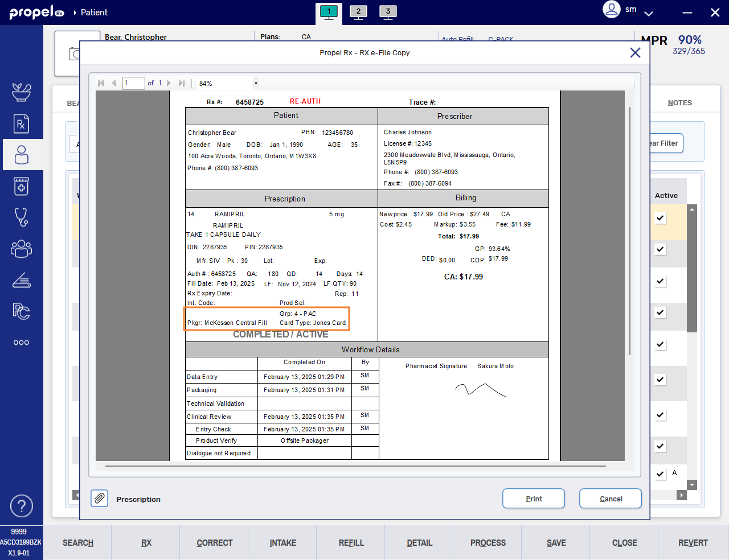Print the RX e-File copy
The image size is (729, 560).
tap(534, 499)
